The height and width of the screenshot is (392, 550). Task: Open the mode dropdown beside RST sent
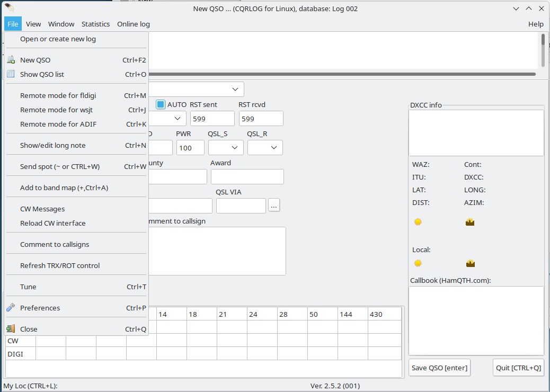(x=178, y=119)
